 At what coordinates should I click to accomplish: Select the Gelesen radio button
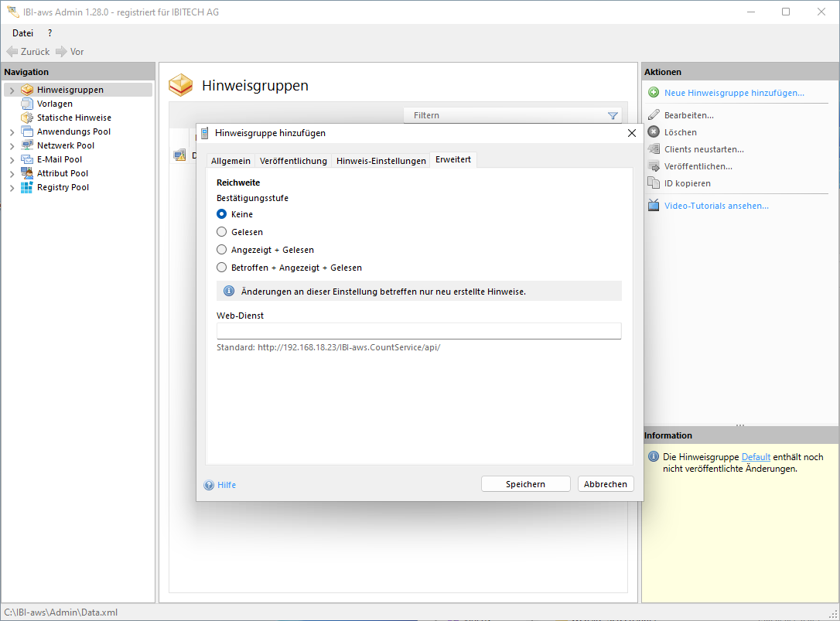222,232
